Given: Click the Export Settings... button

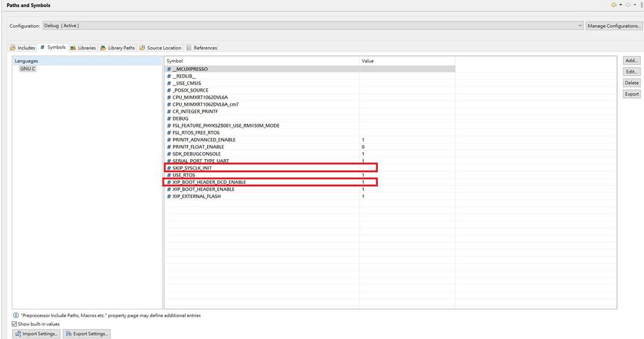Looking at the screenshot, I should click(x=86, y=334).
